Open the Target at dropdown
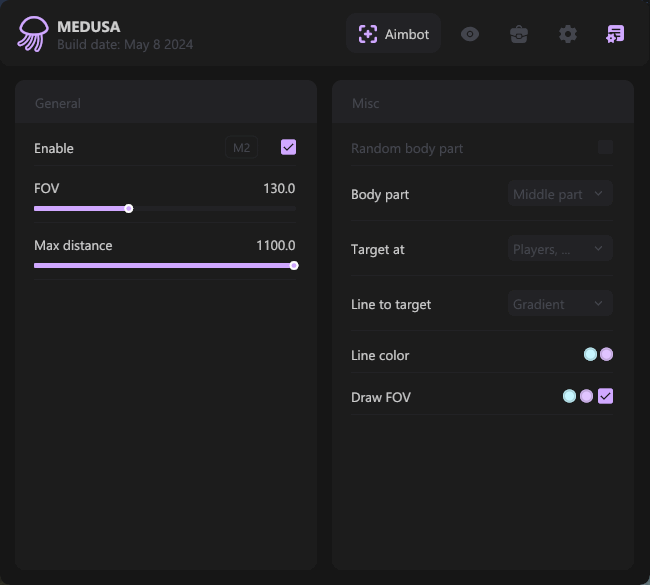 pyautogui.click(x=560, y=249)
